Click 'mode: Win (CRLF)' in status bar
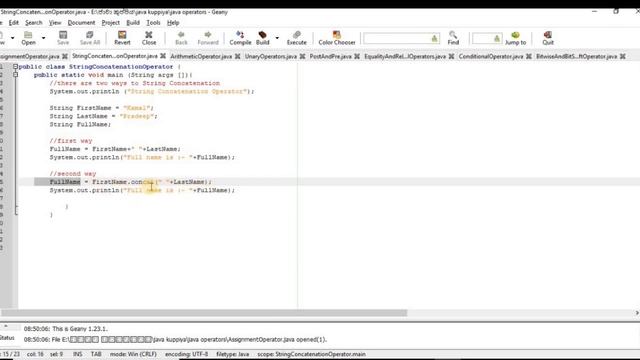 (x=133, y=354)
